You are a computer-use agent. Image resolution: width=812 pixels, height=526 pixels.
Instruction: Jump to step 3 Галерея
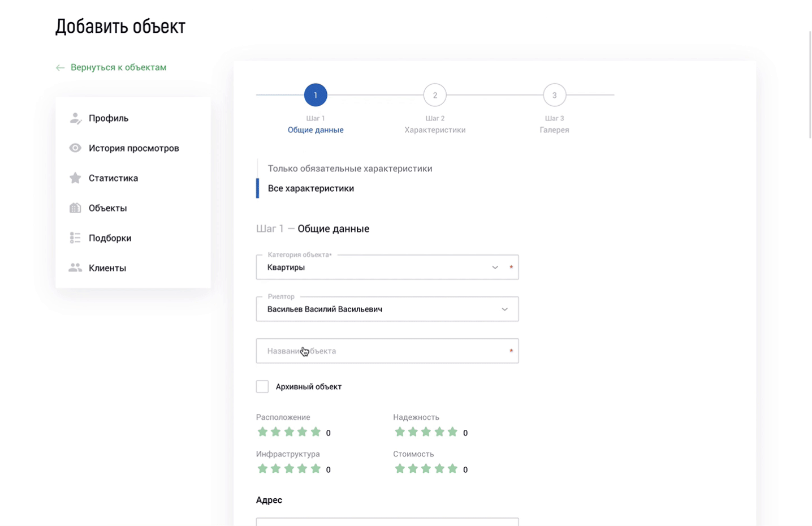click(x=554, y=96)
